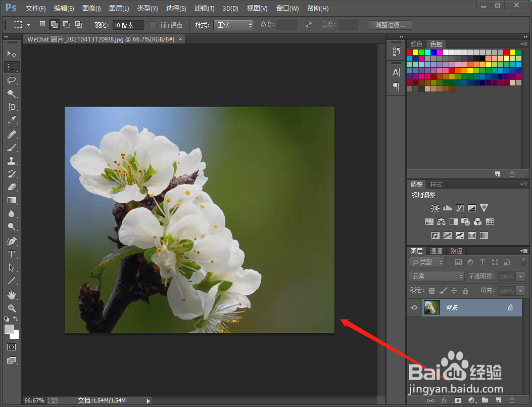This screenshot has height=407, width=532.
Task: Open the 滤镜(T) menu
Action: click(204, 8)
